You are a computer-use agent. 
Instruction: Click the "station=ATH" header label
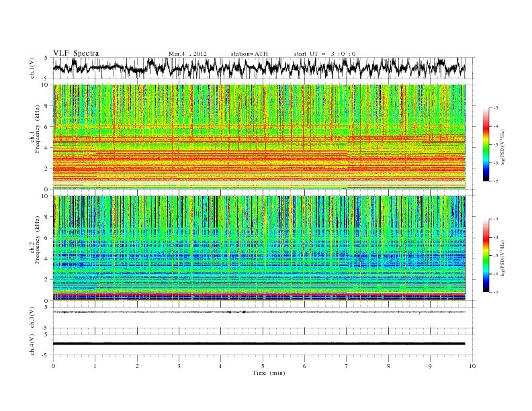pyautogui.click(x=249, y=54)
